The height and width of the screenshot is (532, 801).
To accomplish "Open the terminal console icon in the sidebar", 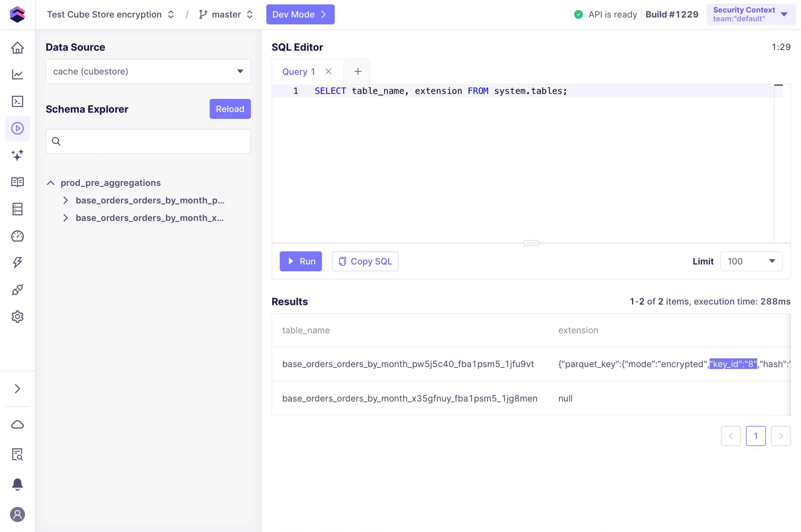I will [17, 101].
